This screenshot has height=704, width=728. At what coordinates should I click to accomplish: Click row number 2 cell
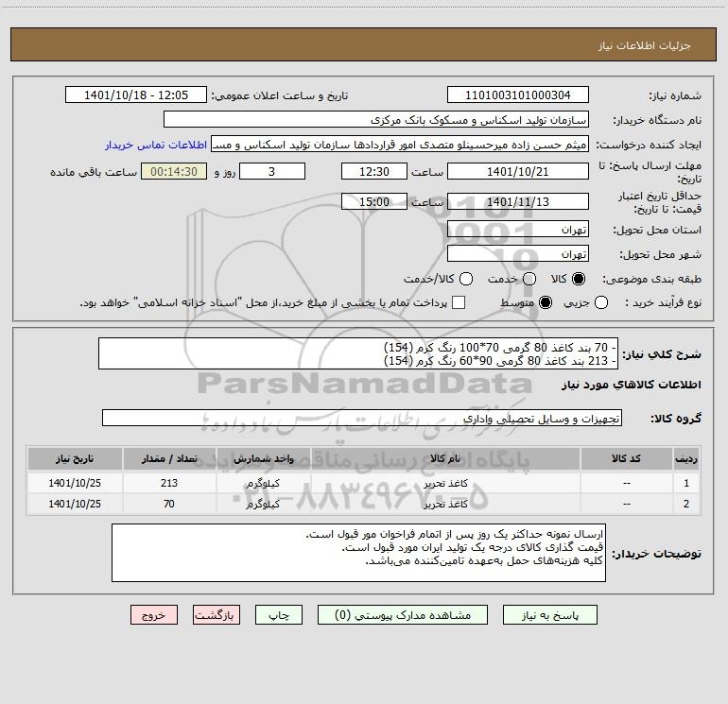[686, 504]
